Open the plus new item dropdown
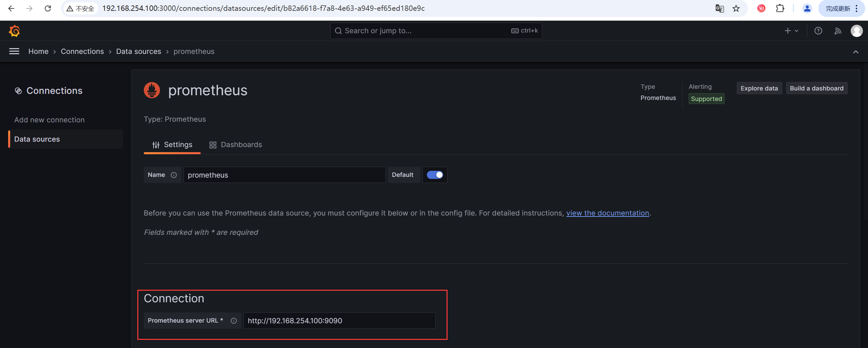Viewport: 868px width, 348px height. (x=791, y=31)
